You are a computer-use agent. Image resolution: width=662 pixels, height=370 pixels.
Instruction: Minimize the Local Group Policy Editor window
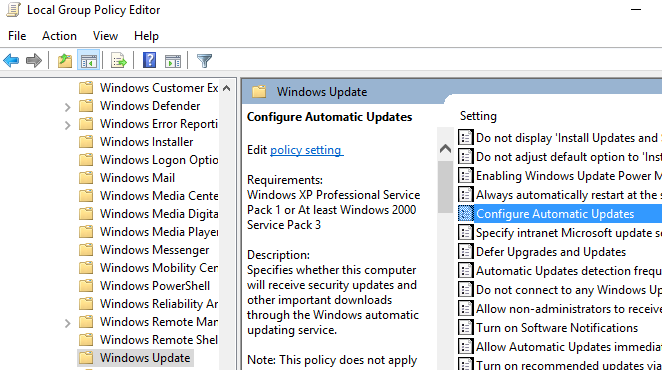click(x=636, y=9)
